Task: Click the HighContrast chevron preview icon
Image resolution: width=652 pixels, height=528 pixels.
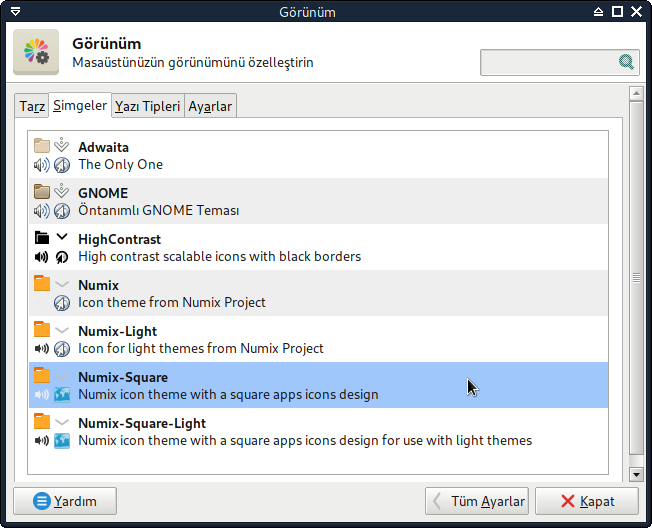Action: (62, 237)
